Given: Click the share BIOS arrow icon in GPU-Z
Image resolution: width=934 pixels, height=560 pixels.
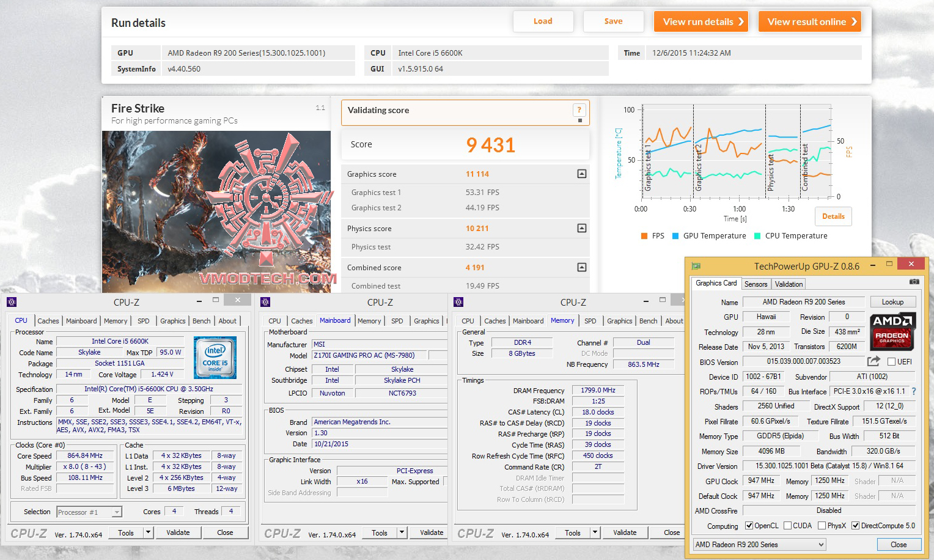Looking at the screenshot, I should pos(873,361).
